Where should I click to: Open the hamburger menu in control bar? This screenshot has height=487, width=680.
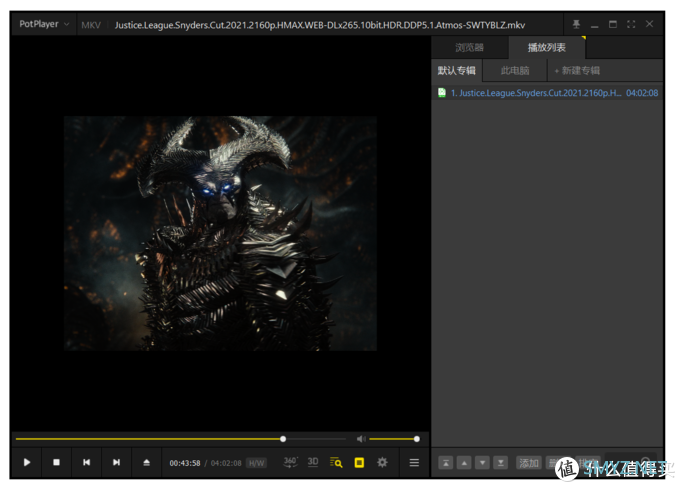414,463
